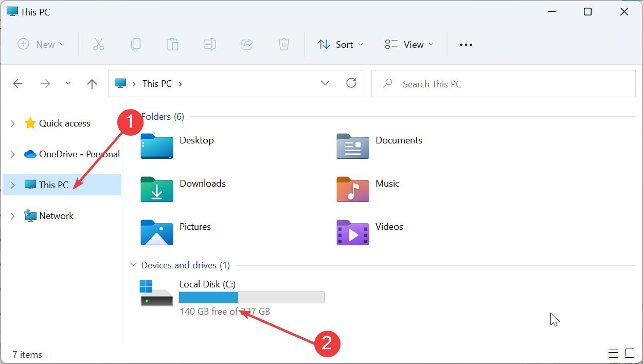The image size is (643, 364).
Task: Copy items with the Copy icon
Action: 136,44
